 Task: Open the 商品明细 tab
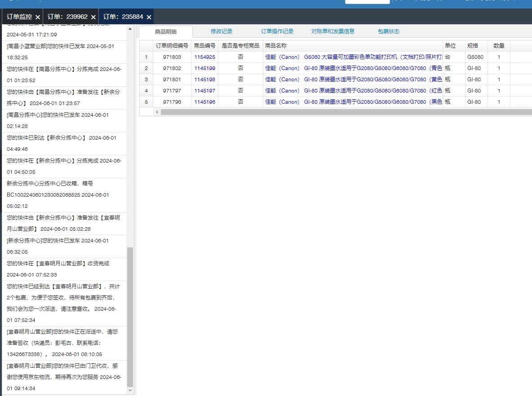(165, 31)
